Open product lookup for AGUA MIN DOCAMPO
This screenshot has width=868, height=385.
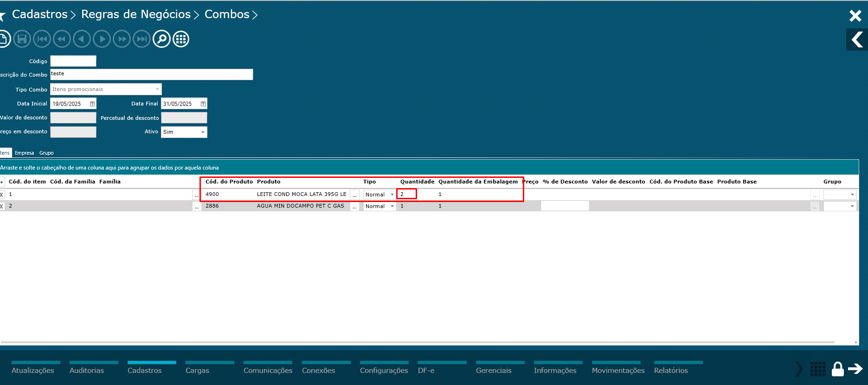pyautogui.click(x=354, y=207)
